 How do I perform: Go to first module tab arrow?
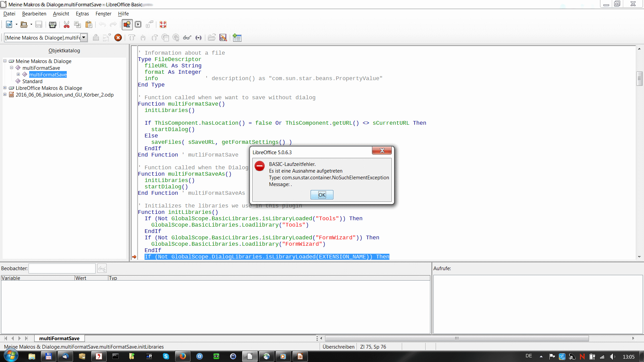(6, 339)
